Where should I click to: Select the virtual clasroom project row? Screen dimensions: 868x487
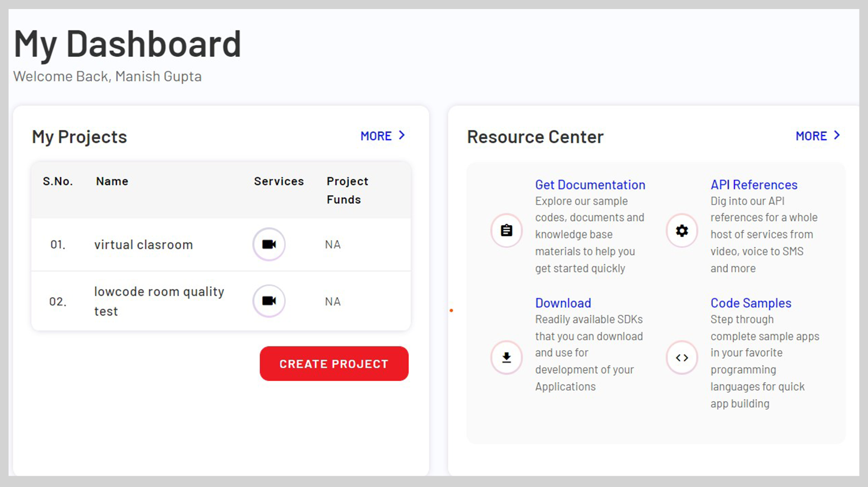click(143, 244)
